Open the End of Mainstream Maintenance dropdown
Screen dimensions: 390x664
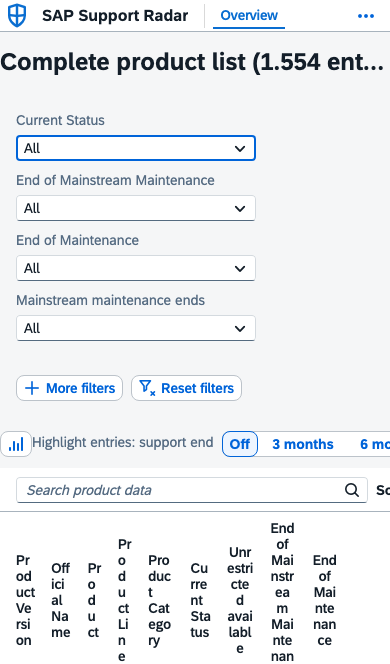(x=136, y=208)
